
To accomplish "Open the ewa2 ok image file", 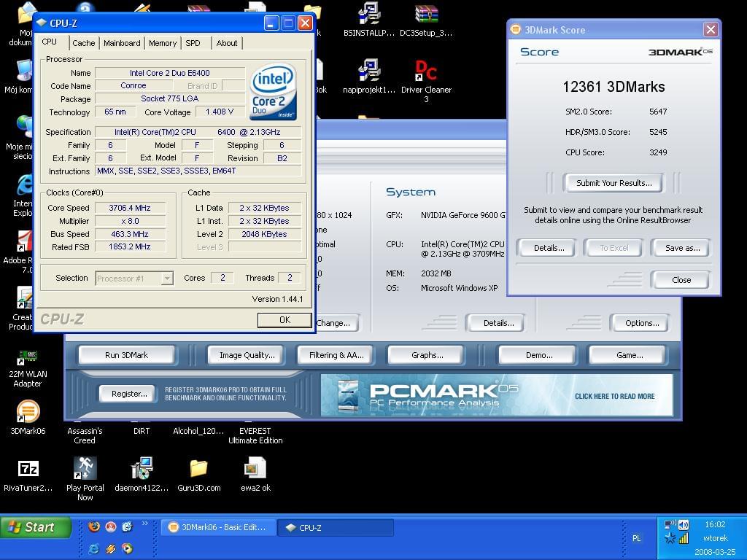I will tap(255, 469).
